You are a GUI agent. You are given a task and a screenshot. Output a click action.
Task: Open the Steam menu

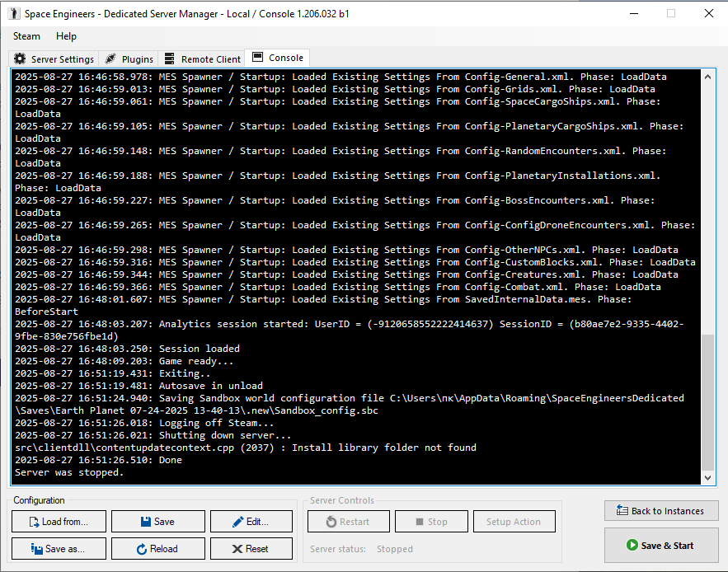coord(26,36)
